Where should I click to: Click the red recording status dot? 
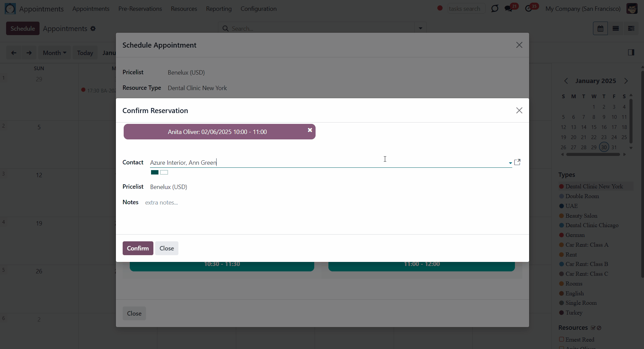[x=440, y=8]
